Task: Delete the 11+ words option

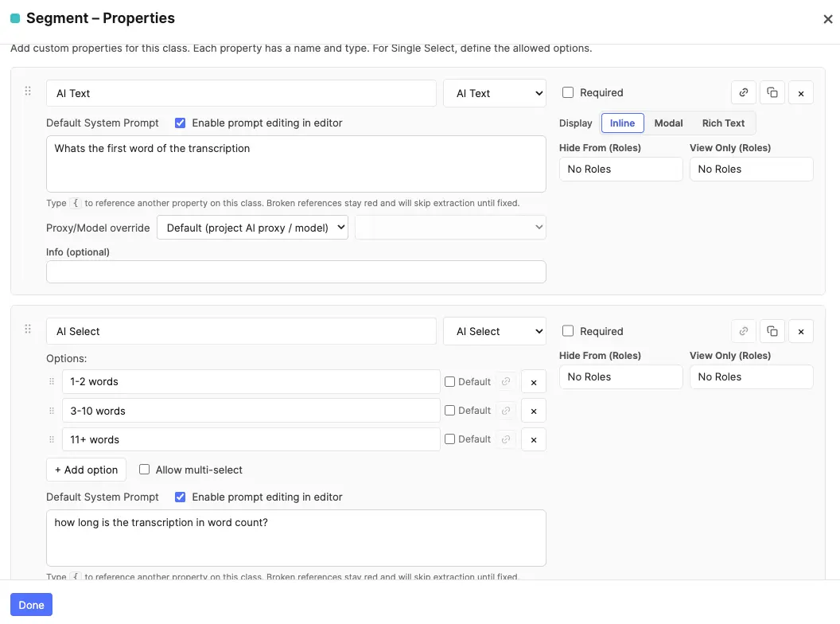Action: click(x=534, y=440)
